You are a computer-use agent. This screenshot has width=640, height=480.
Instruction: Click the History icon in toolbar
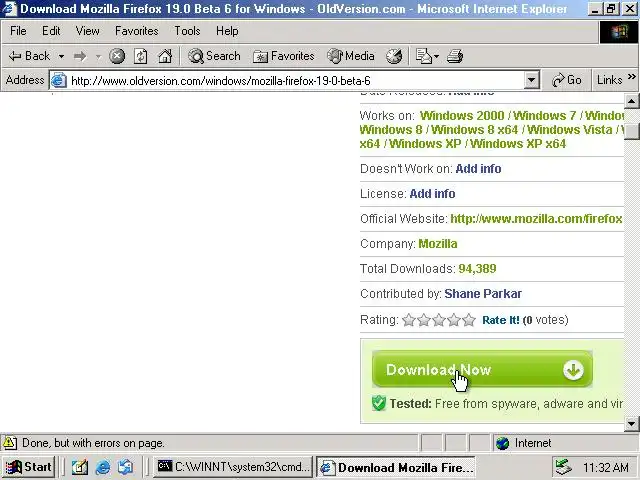(x=394, y=56)
